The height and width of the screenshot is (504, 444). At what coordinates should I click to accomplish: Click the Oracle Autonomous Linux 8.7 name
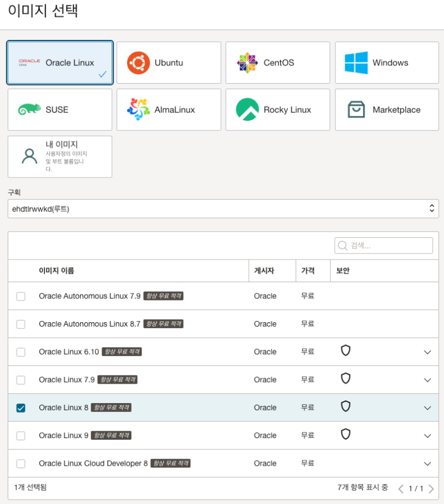(90, 324)
